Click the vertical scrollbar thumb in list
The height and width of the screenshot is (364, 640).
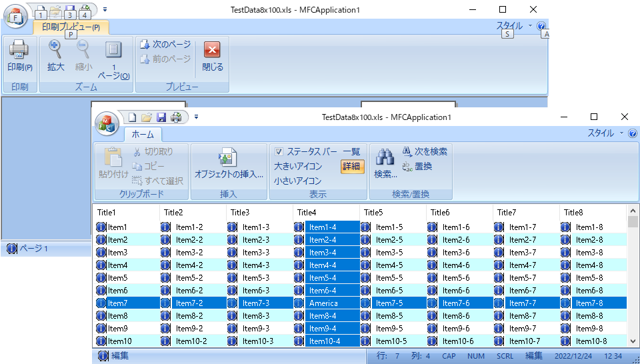click(633, 221)
